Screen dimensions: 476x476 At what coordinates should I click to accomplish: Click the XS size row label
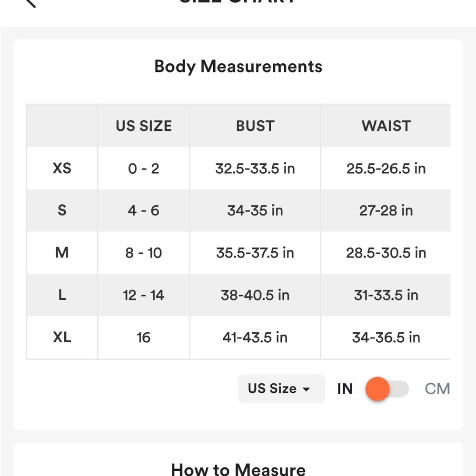[x=62, y=168]
